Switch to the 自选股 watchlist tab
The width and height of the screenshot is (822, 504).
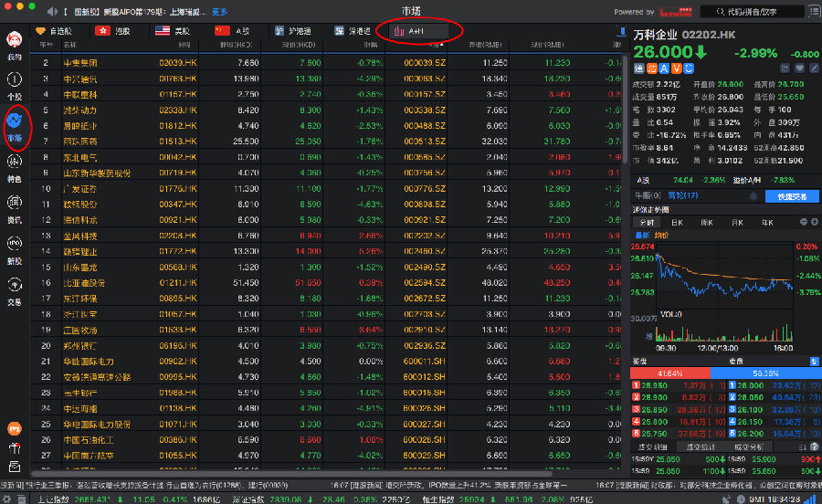[x=54, y=31]
